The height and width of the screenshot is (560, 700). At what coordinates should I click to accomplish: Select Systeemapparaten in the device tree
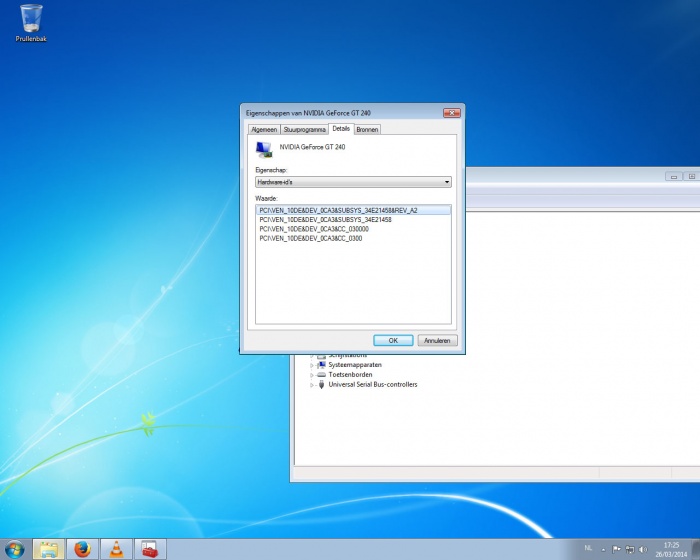[x=355, y=365]
